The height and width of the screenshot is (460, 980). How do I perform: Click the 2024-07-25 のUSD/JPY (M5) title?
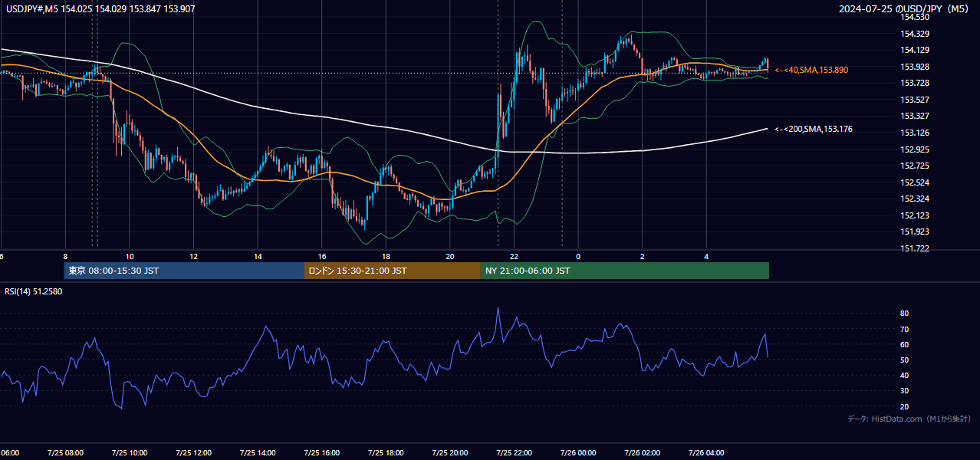coord(903,9)
